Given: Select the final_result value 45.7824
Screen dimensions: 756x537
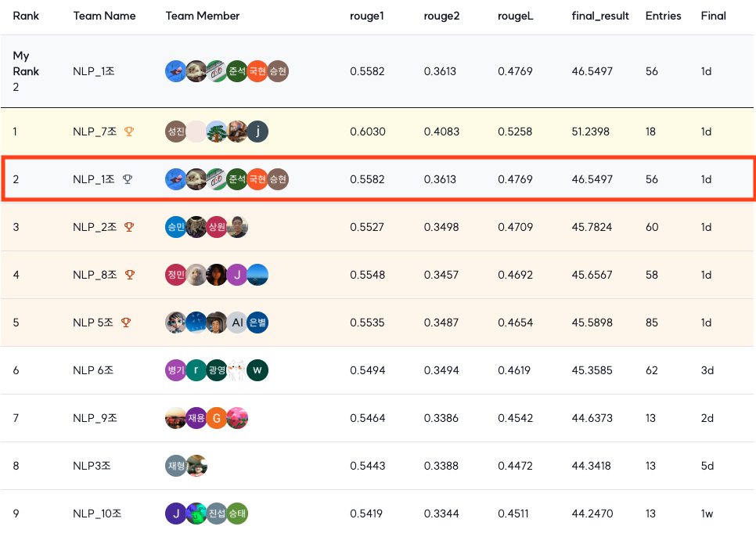Looking at the screenshot, I should pos(592,226).
